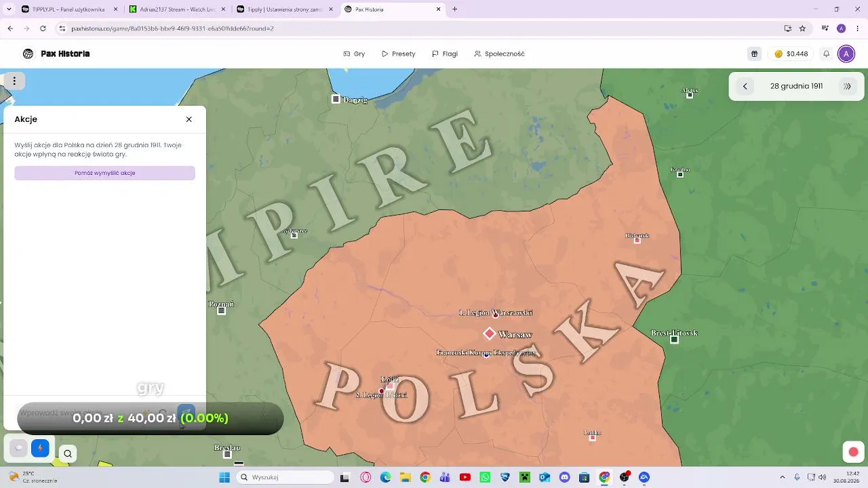Click the install app icon in address bar
868x488 pixels.
787,28
